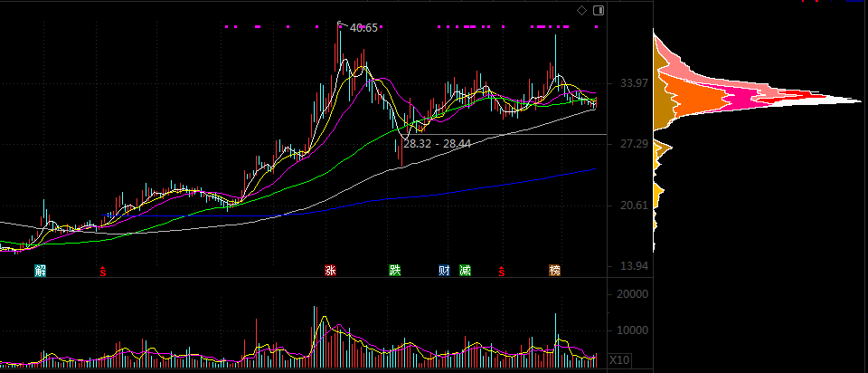Viewport: 868px width, 373px height.
Task: Open the 张 event marker
Action: (331, 271)
